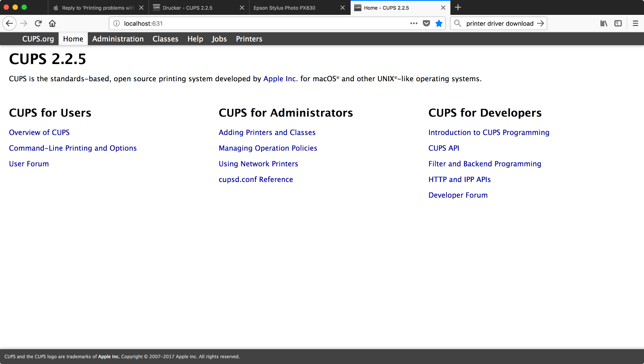This screenshot has width=644, height=364.
Task: Switch to 'Reply to Printing problems' tab
Action: pyautogui.click(x=98, y=7)
